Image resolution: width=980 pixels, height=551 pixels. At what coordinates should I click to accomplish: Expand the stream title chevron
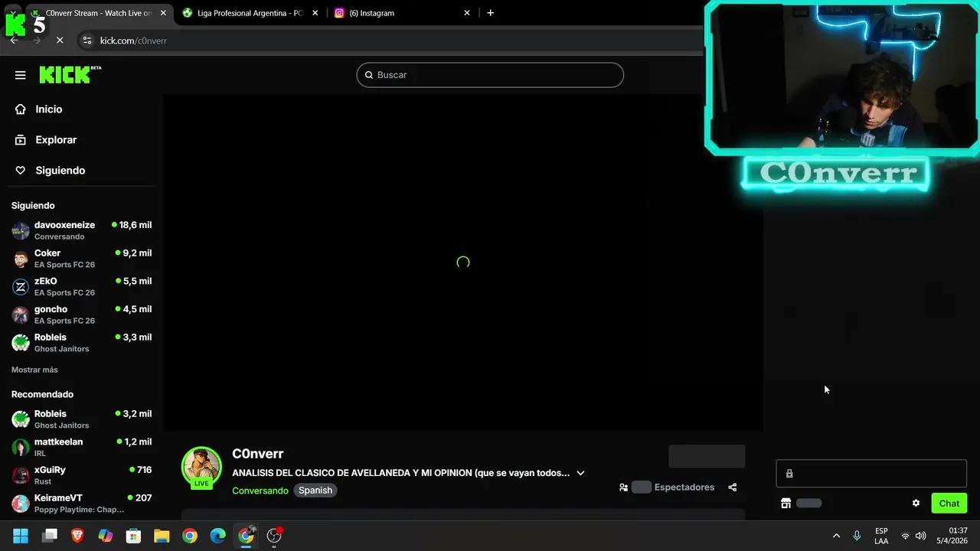pos(580,473)
